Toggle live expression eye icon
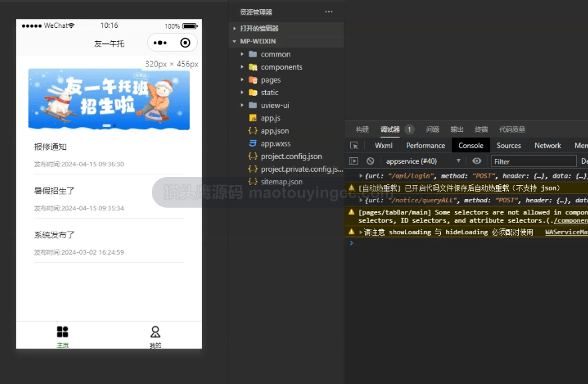The width and height of the screenshot is (588, 384). (x=477, y=161)
